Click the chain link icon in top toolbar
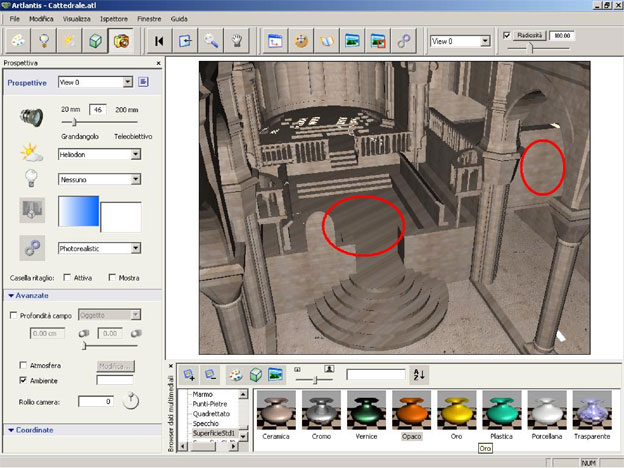This screenshot has width=624, height=468. coord(403,41)
